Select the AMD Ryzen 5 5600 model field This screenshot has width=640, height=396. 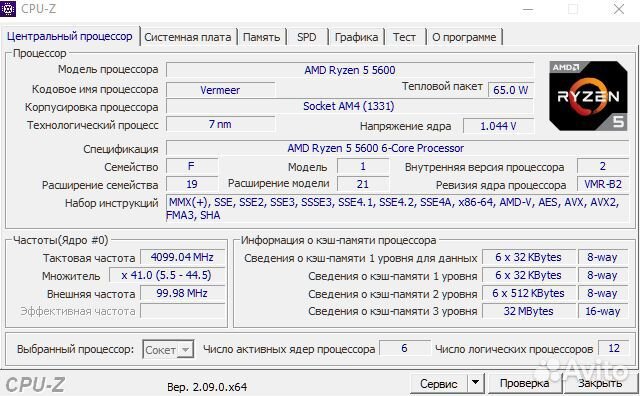coord(350,70)
